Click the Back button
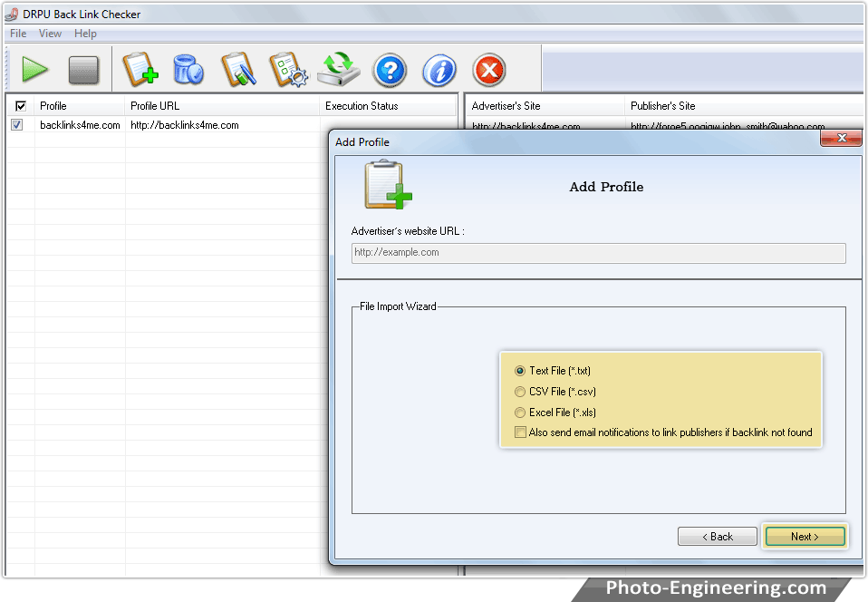 [x=718, y=537]
